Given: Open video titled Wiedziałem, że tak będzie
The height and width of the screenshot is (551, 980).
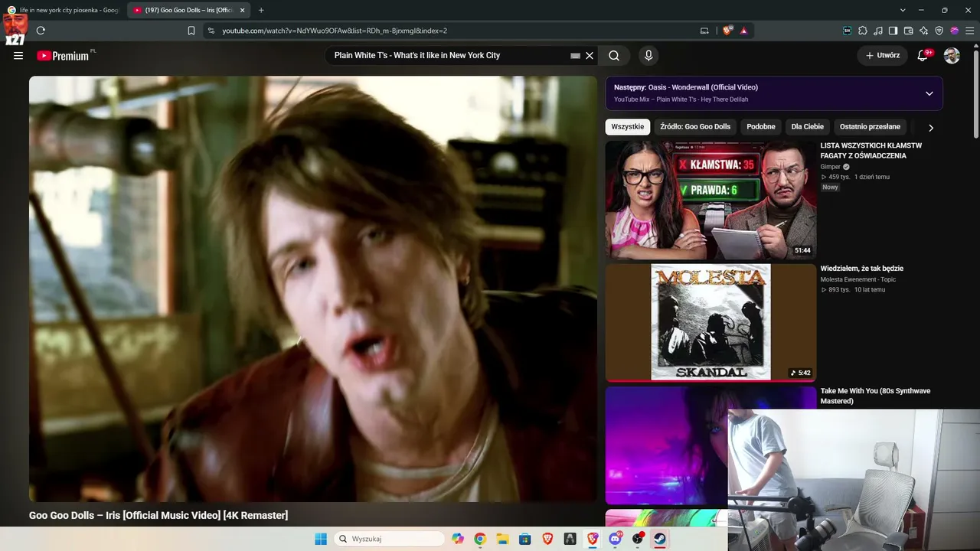Looking at the screenshot, I should [x=862, y=269].
